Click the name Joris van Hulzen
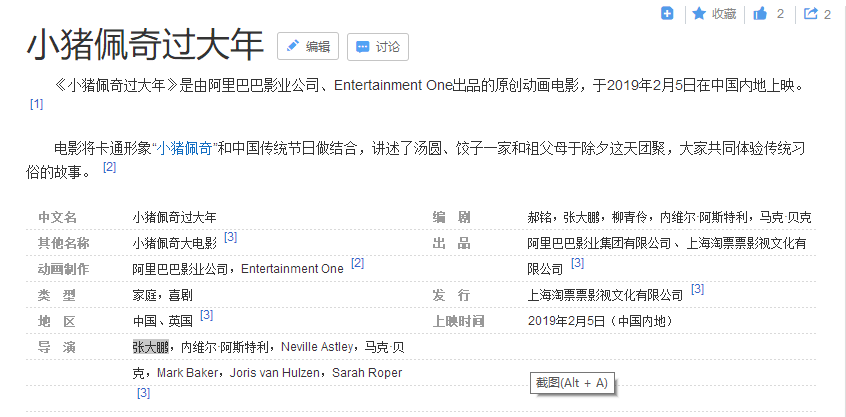The width and height of the screenshot is (846, 417). pyautogui.click(x=274, y=373)
